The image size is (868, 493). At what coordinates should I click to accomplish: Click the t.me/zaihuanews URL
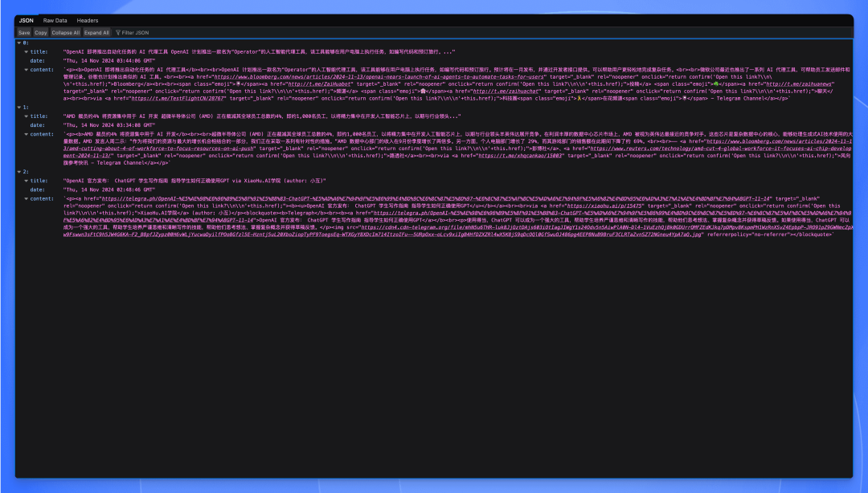pyautogui.click(x=799, y=84)
